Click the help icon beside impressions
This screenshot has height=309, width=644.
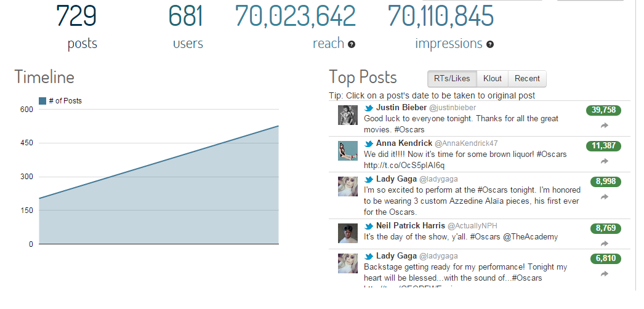(x=490, y=44)
